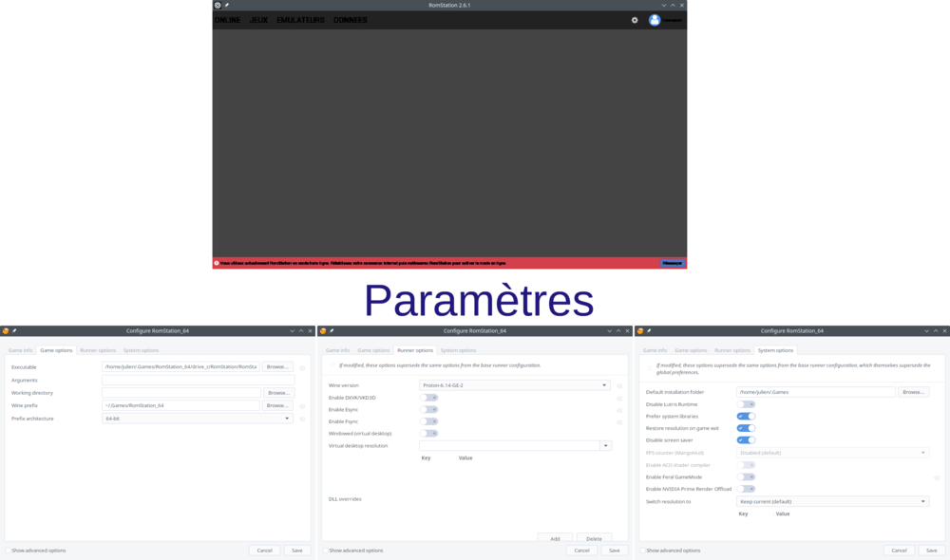Click the reset icon beside Enable DXVK/VKD3D
The image size is (950, 560).
tap(619, 399)
